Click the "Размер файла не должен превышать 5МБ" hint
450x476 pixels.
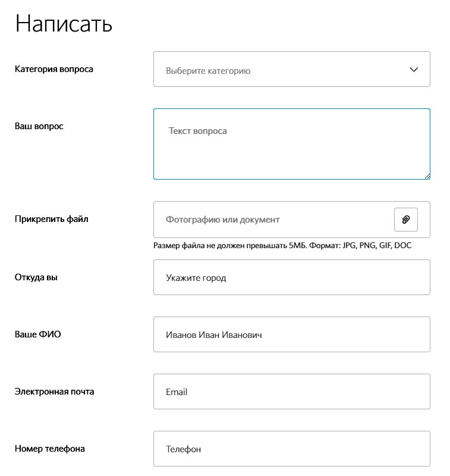tap(230, 245)
